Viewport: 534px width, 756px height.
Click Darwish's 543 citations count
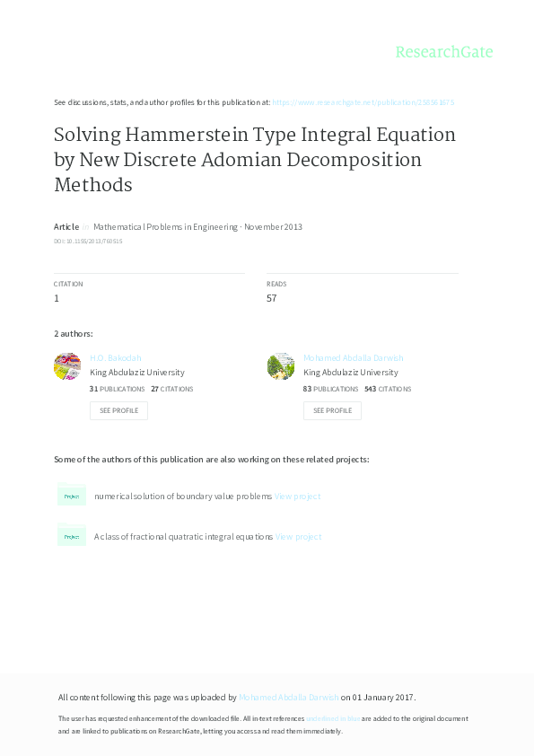tap(371, 389)
